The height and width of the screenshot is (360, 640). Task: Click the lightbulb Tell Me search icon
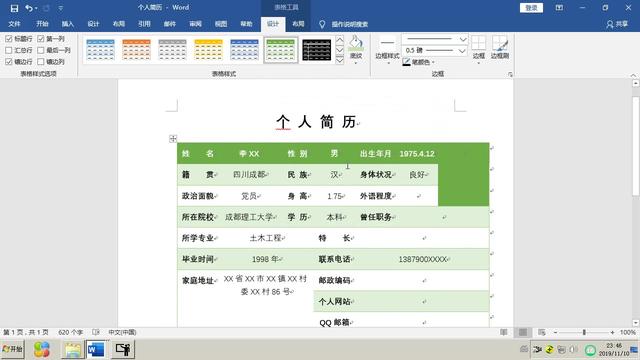[322, 24]
